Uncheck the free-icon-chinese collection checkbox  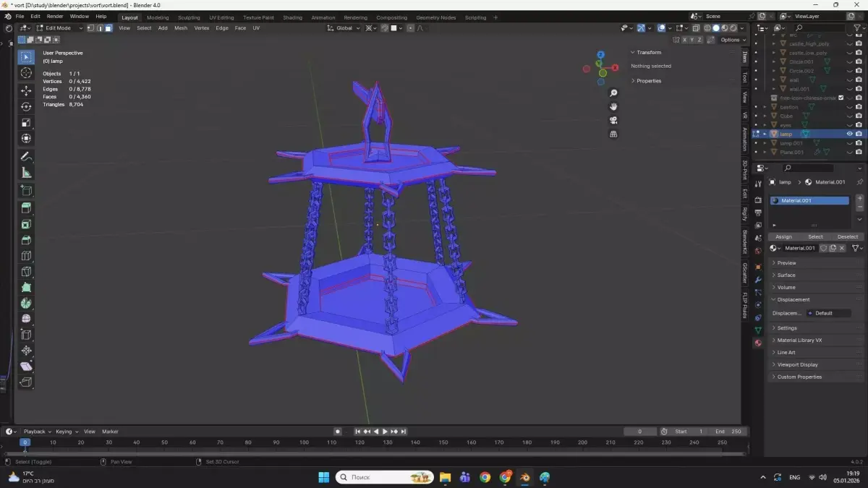[x=841, y=98]
